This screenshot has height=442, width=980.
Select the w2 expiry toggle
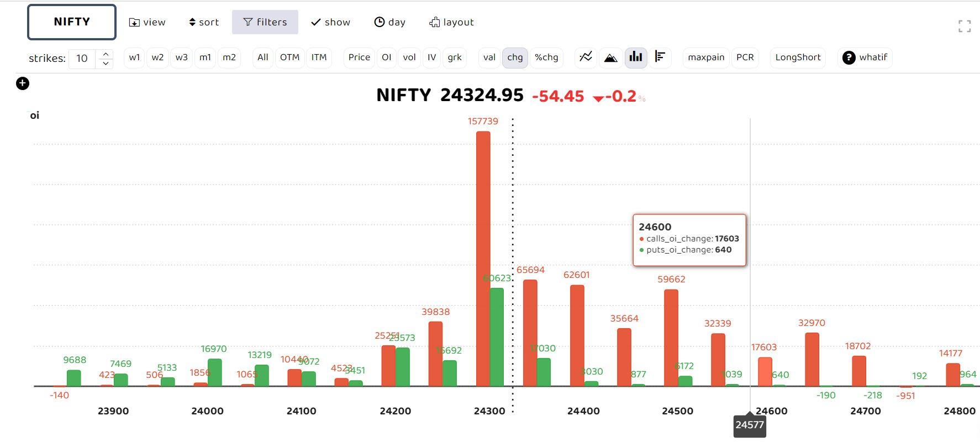pos(157,57)
